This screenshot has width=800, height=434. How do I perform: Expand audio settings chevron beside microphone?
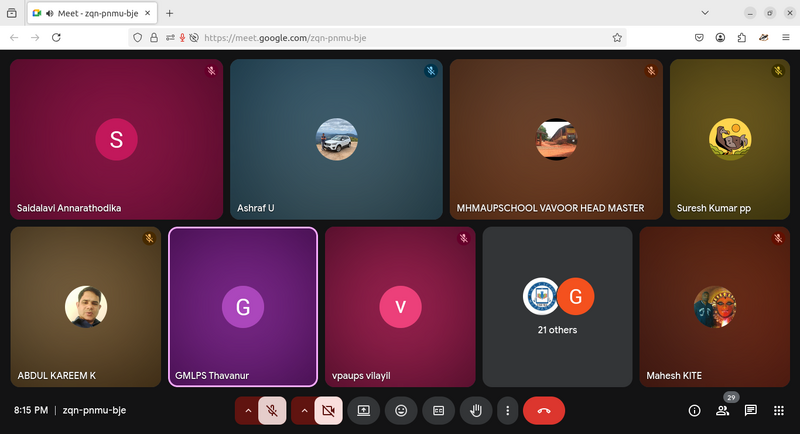pos(247,410)
